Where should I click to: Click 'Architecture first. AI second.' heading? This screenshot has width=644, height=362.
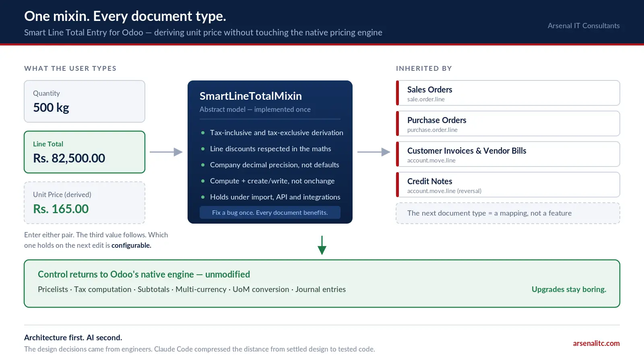pos(73,337)
